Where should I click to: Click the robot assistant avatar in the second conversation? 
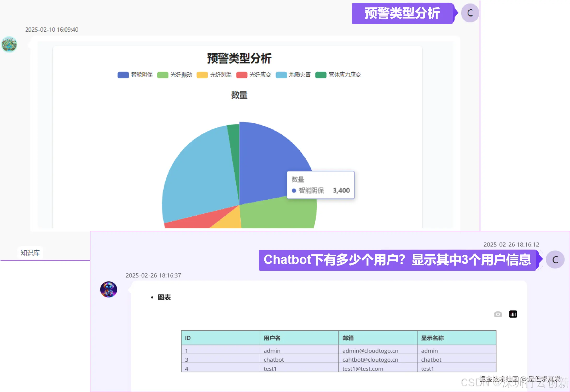108,289
